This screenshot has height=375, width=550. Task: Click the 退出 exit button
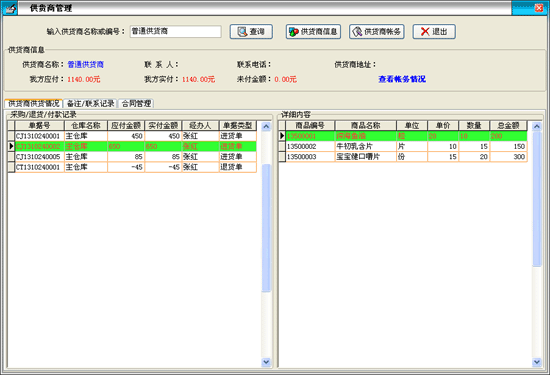[x=434, y=32]
